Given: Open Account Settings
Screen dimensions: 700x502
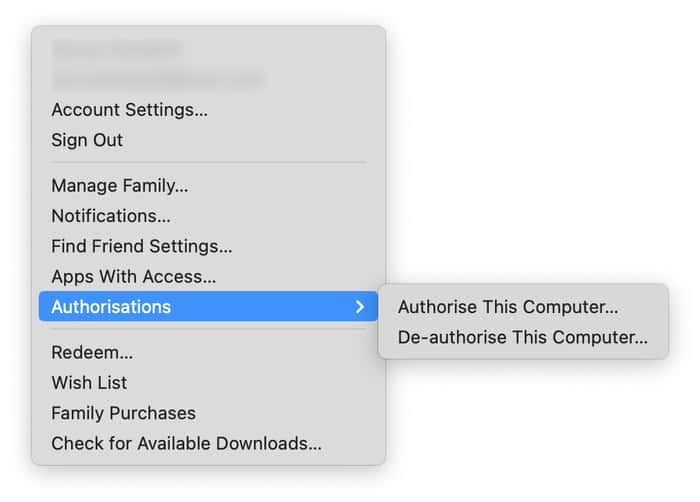Looking at the screenshot, I should pos(129,110).
